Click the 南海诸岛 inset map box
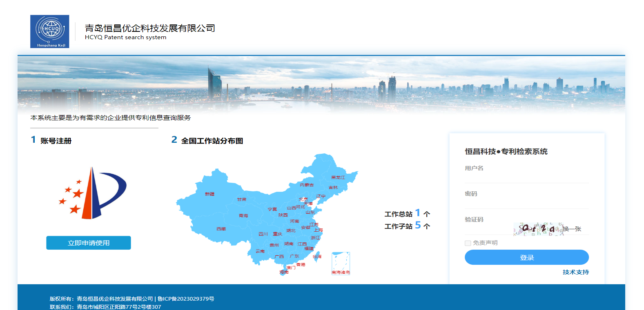Viewport: 644px width, 310px height. pyautogui.click(x=341, y=263)
